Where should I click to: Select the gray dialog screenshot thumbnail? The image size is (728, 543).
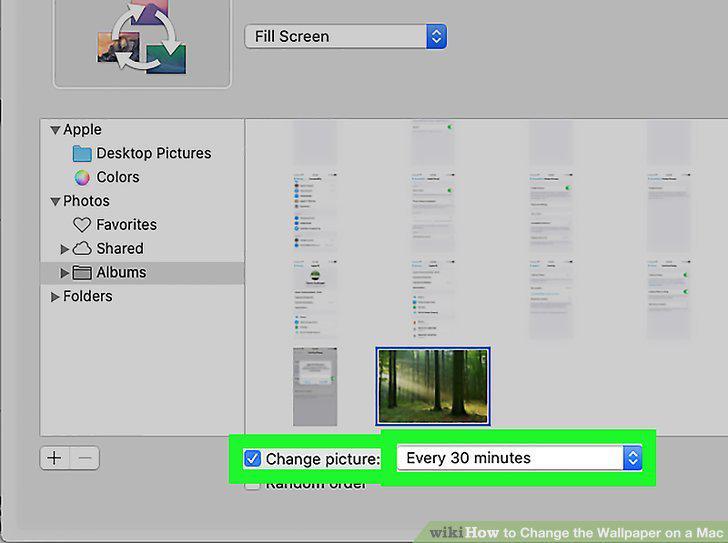coord(315,386)
